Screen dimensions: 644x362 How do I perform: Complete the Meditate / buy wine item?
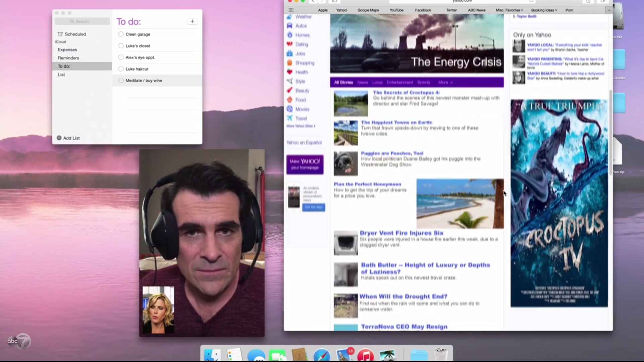(x=121, y=80)
